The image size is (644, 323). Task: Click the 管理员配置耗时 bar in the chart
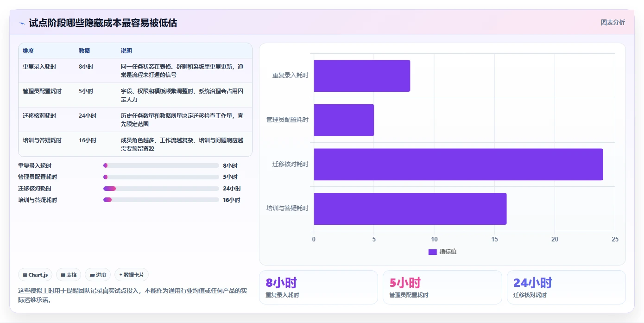(x=344, y=120)
